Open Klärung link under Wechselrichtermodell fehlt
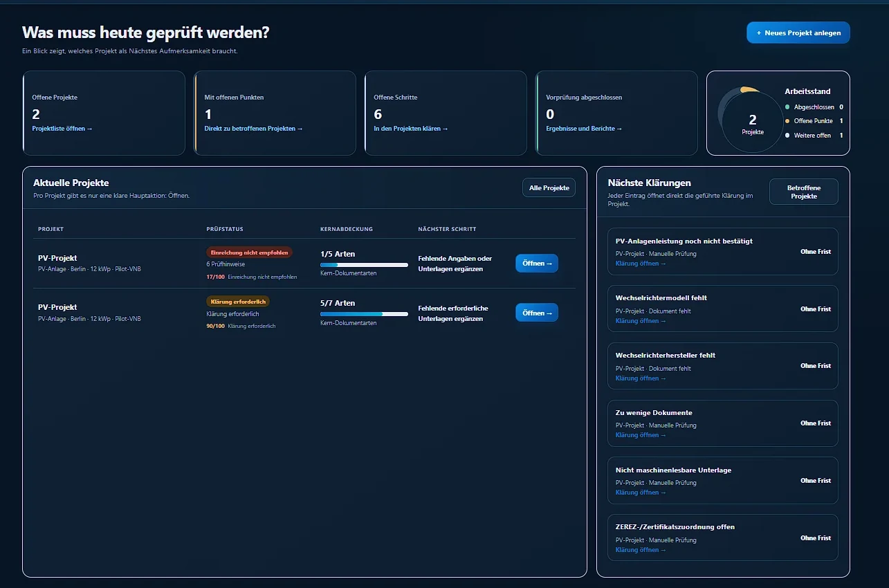The width and height of the screenshot is (889, 588). (641, 321)
